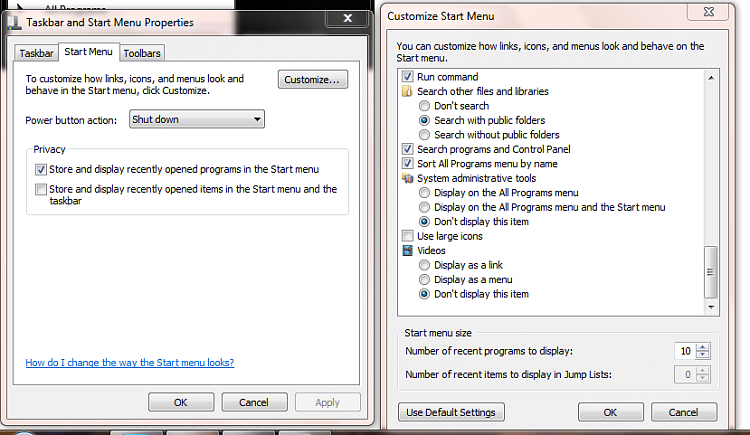Click the Apply button
This screenshot has width=750, height=435.
click(328, 402)
